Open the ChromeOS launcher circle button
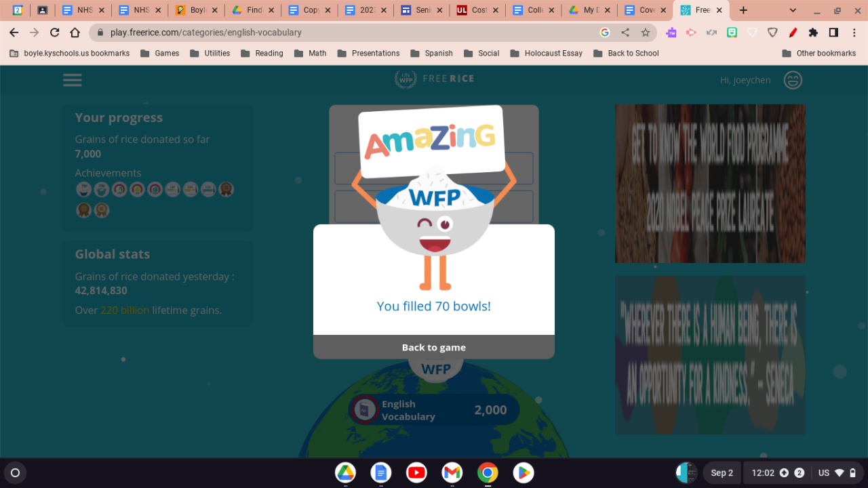868x488 pixels. pos(16,472)
